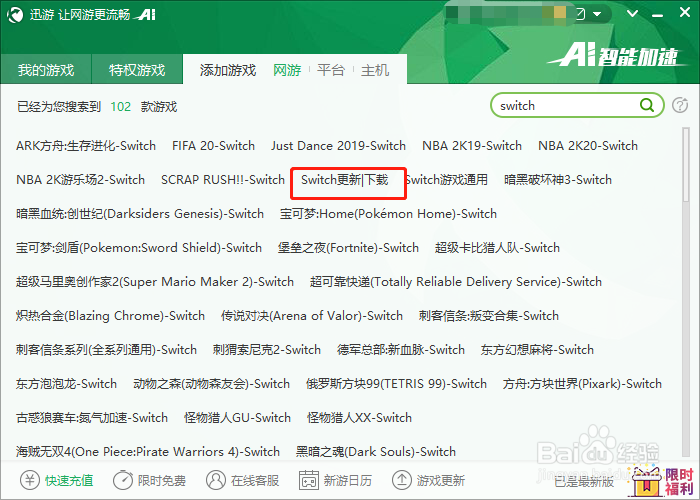Select the 网游 sub-tab
The width and height of the screenshot is (700, 500).
point(287,70)
